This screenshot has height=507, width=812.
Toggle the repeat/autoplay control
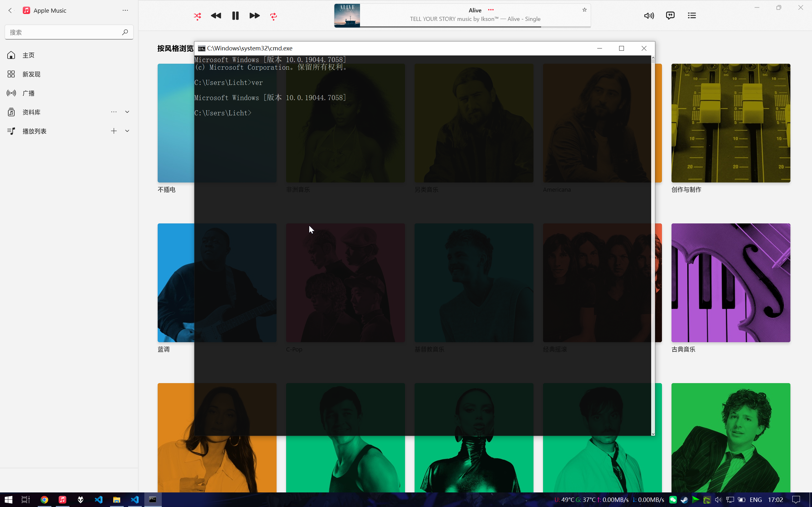tap(273, 16)
